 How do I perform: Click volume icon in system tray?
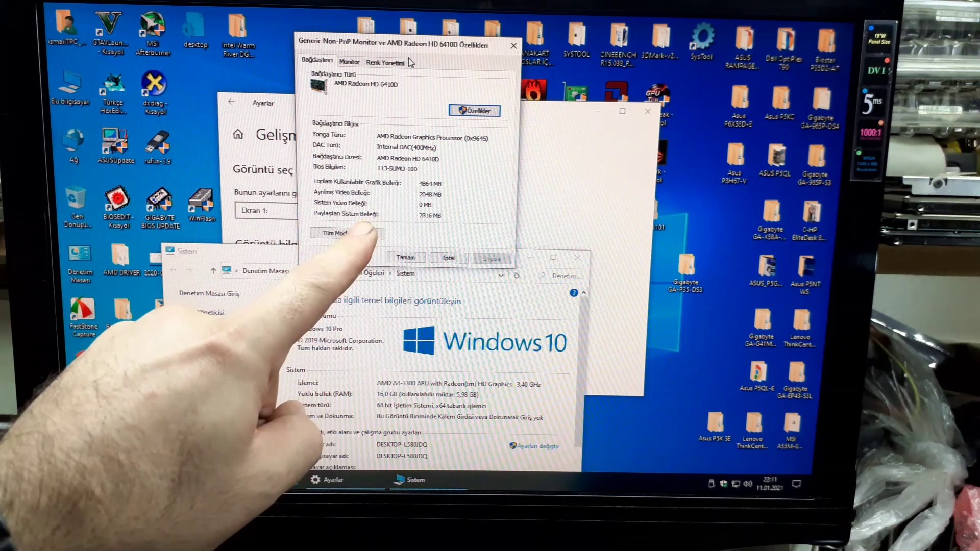click(748, 484)
